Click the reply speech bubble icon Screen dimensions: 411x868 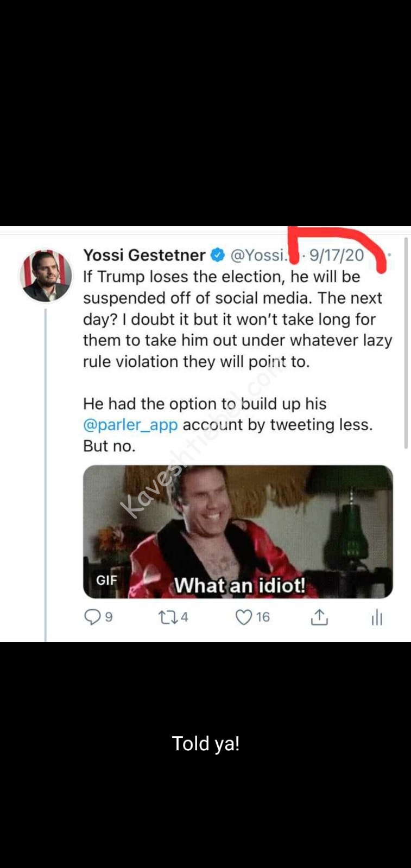click(x=92, y=617)
